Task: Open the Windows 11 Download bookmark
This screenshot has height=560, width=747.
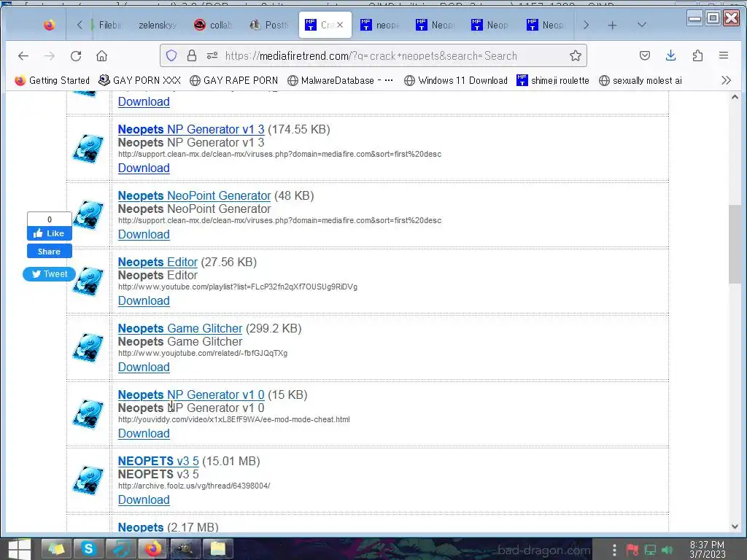Action: (456, 80)
